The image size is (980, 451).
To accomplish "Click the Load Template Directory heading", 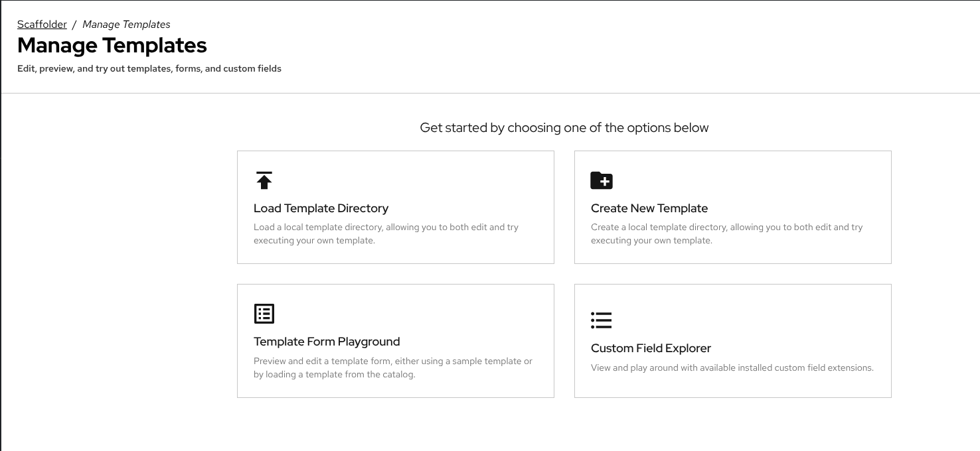I will tap(321, 208).
